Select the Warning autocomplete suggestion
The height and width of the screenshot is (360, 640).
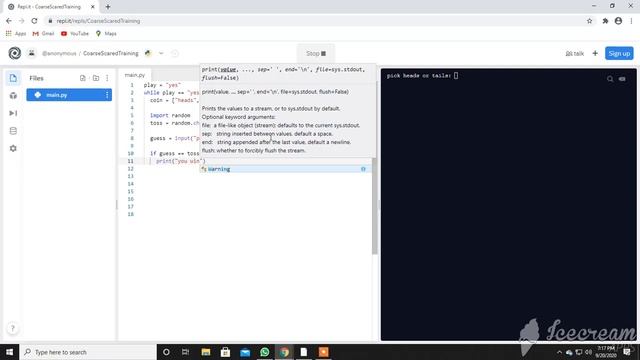point(285,169)
